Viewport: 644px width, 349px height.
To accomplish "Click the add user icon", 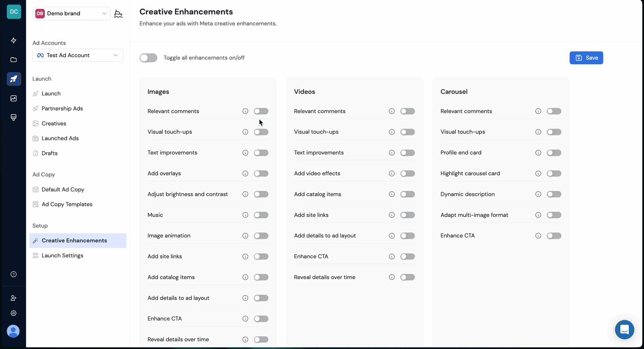I will (x=13, y=298).
